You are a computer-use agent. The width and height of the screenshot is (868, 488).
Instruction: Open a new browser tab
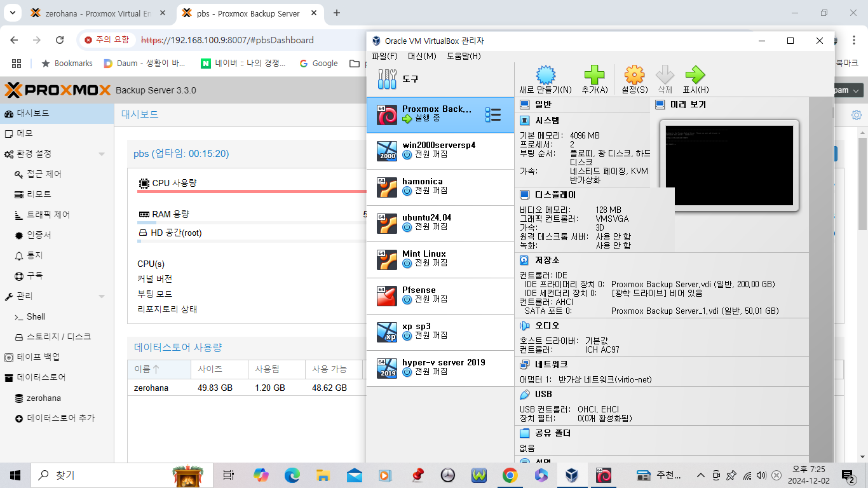(x=337, y=13)
